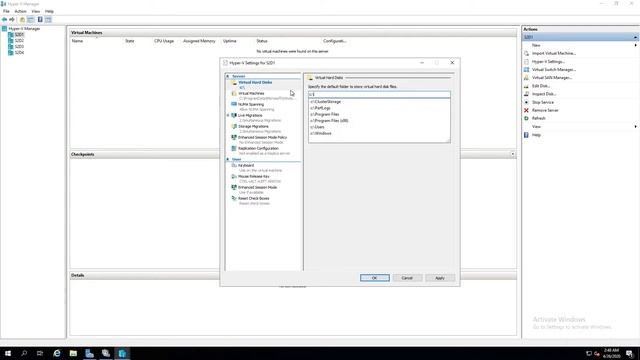Select Mouse Release Key user setting
The height and width of the screenshot is (360, 640).
[253, 176]
